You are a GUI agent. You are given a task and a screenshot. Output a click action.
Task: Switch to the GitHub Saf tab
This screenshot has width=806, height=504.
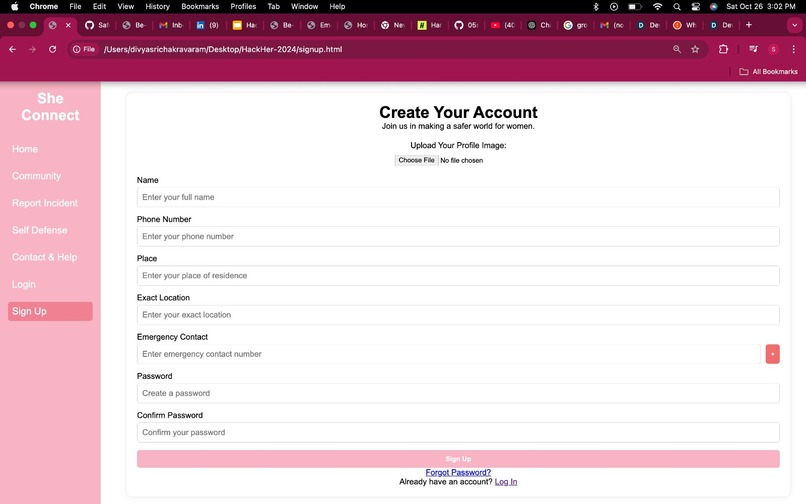pyautogui.click(x=97, y=25)
